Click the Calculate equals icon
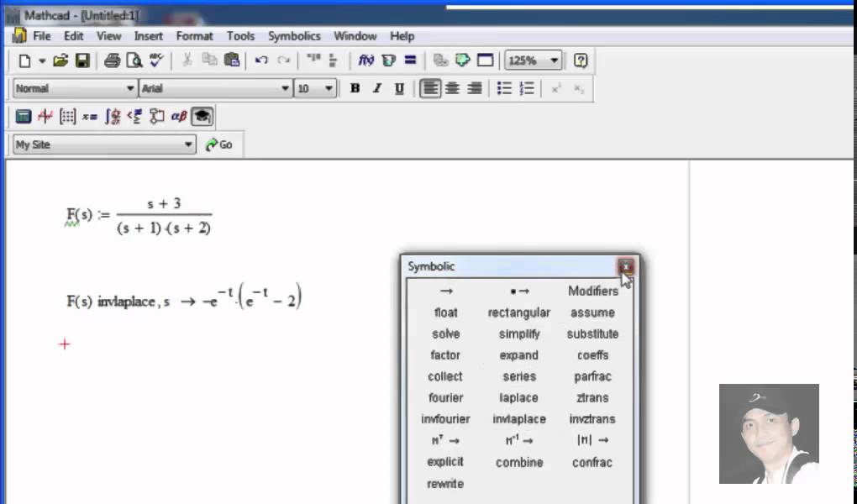Viewport: 857px width, 504px height. click(411, 60)
